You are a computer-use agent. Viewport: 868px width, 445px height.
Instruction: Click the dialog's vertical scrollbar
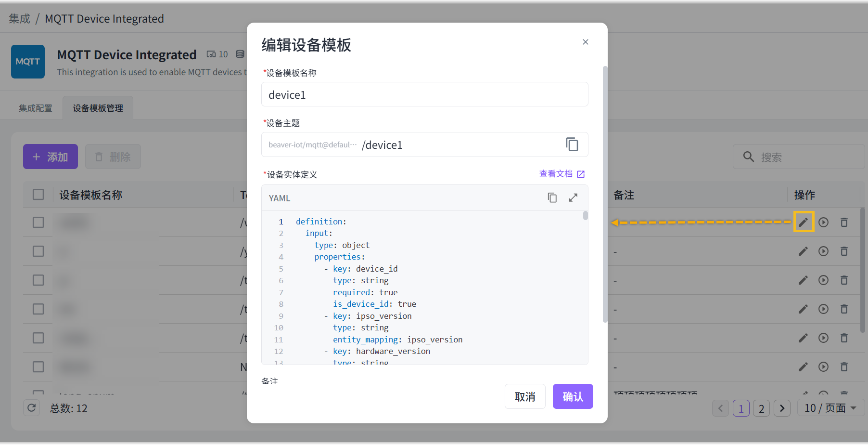click(605, 193)
